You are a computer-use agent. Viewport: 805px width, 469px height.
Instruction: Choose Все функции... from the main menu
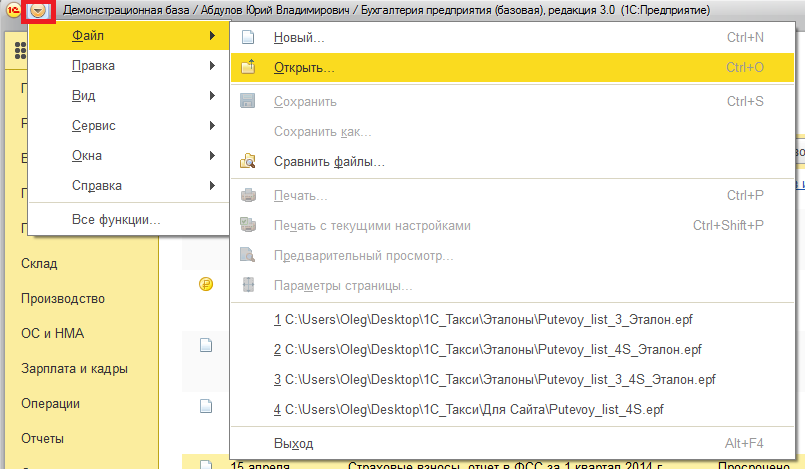click(116, 219)
